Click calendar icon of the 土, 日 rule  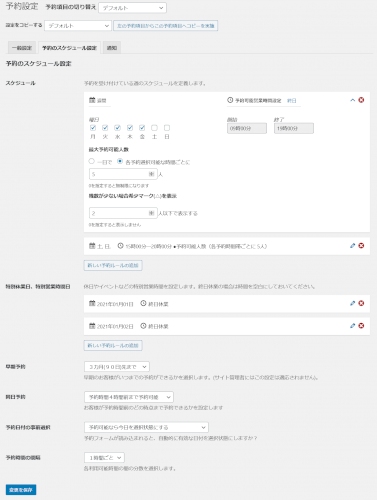click(x=92, y=246)
